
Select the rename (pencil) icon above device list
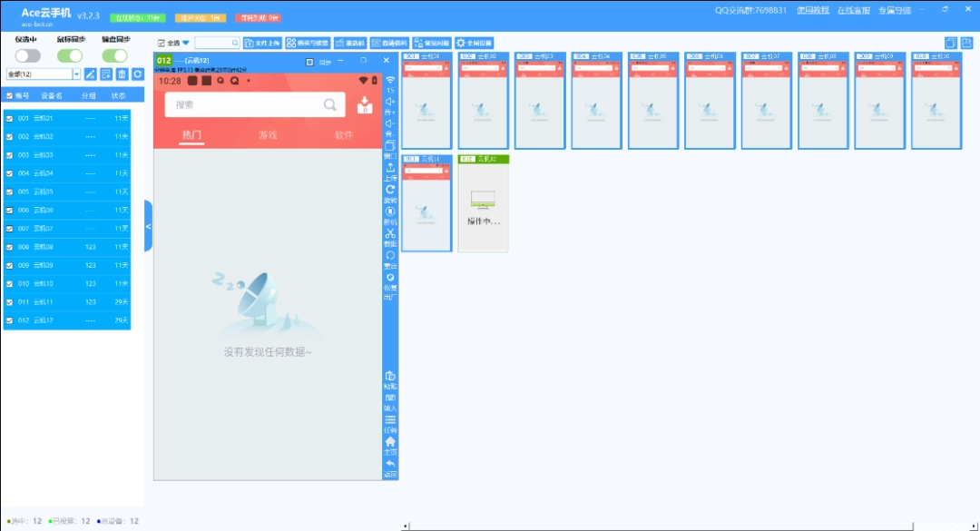point(91,74)
